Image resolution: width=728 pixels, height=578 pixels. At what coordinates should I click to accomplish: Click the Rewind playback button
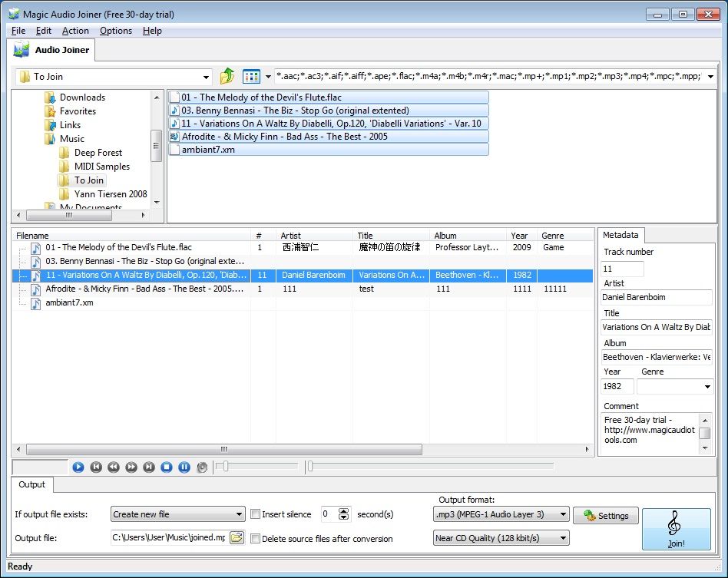[x=114, y=467]
